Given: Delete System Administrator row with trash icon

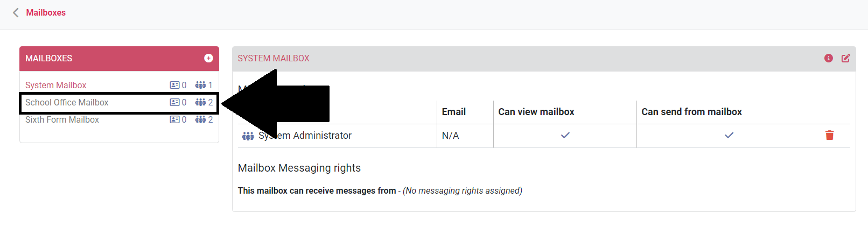Looking at the screenshot, I should pyautogui.click(x=829, y=136).
